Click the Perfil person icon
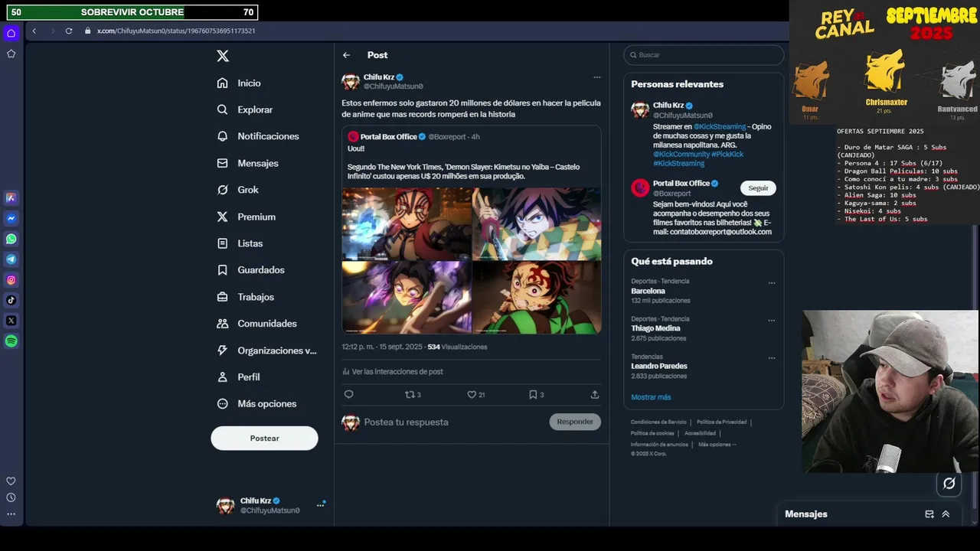This screenshot has width=980, height=551. [x=222, y=377]
